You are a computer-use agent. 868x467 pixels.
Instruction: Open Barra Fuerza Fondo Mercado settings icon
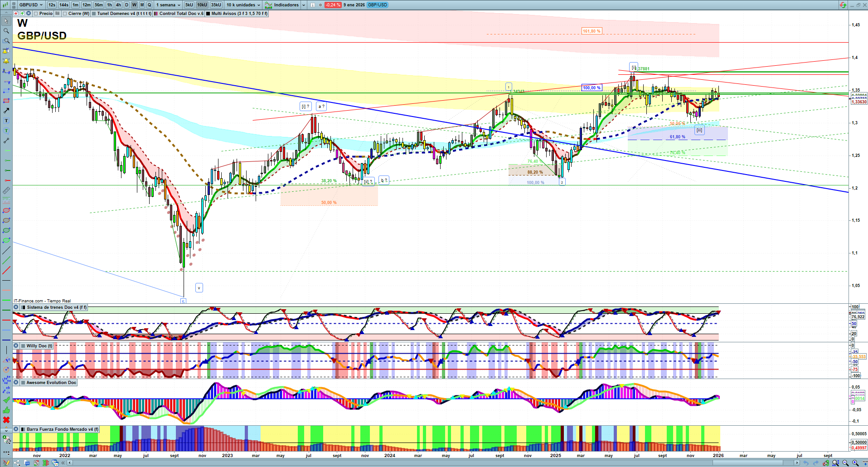pyautogui.click(x=16, y=429)
